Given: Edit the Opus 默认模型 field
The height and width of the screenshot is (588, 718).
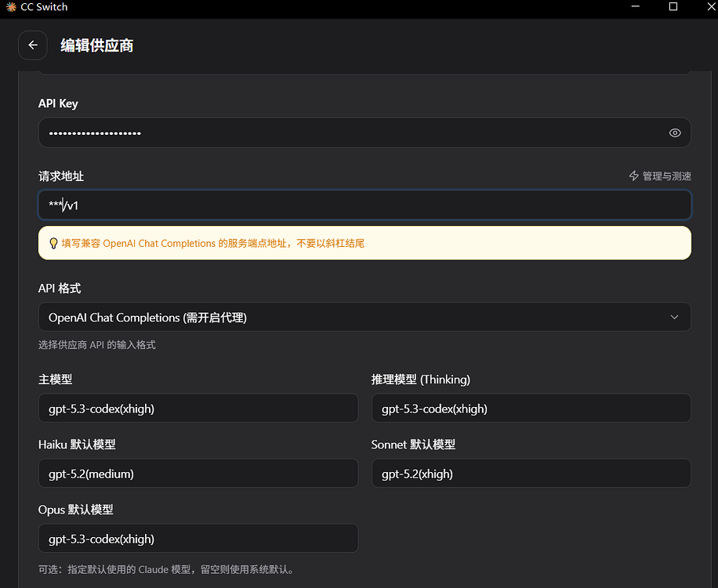Looking at the screenshot, I should [x=198, y=538].
